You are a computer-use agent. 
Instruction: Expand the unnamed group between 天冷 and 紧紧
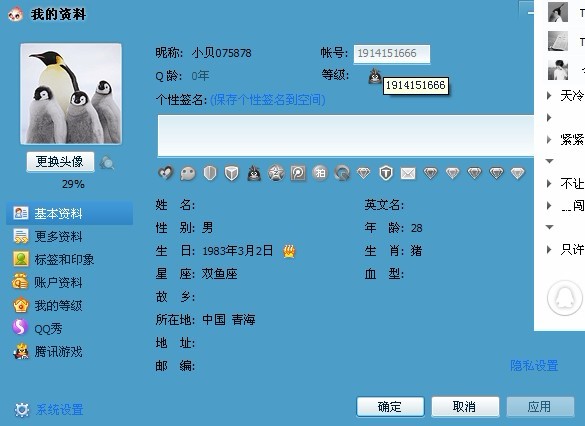[x=549, y=118]
